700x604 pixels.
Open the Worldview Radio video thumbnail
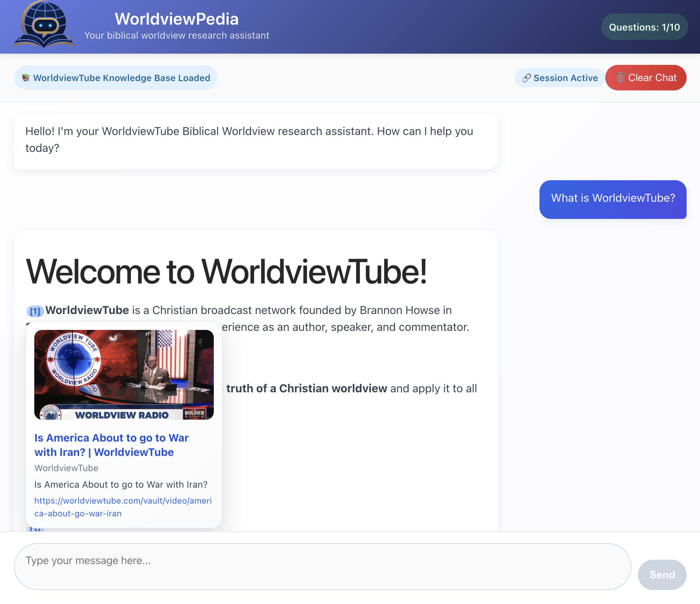[124, 374]
